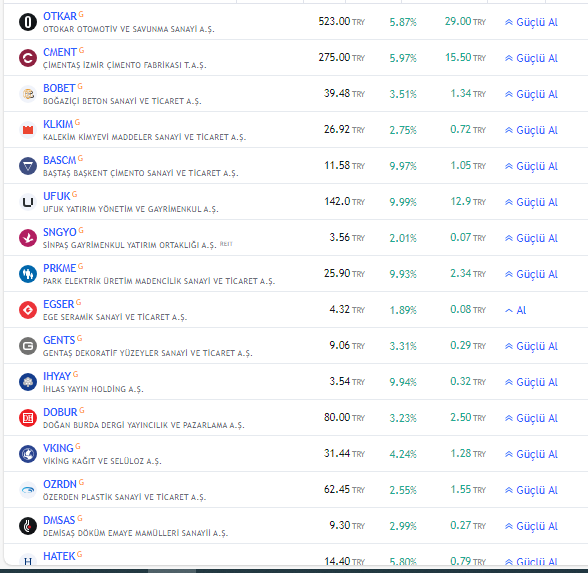The width and height of the screenshot is (588, 573).
Task: Open the KLKIM ticker link
Action: pyautogui.click(x=58, y=124)
